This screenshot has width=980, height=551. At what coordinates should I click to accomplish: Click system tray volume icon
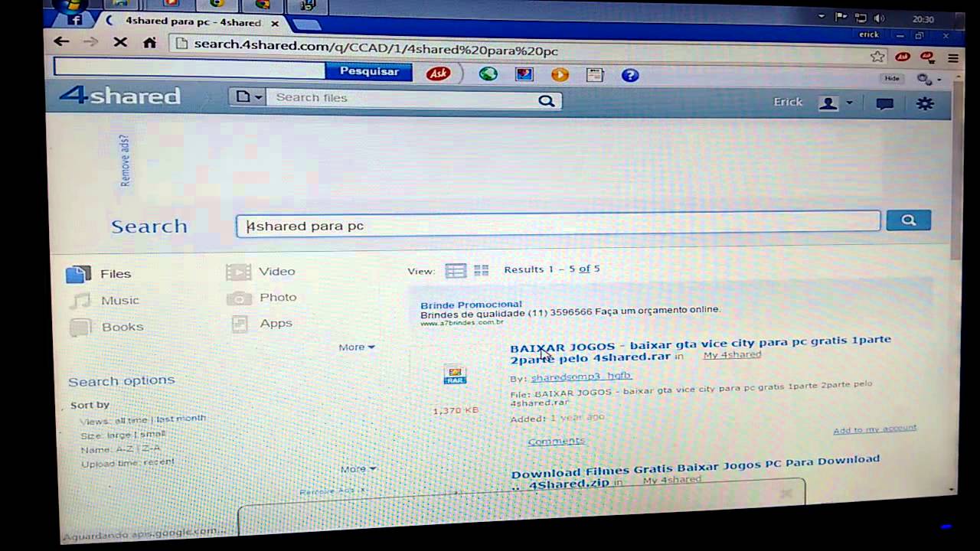[879, 18]
